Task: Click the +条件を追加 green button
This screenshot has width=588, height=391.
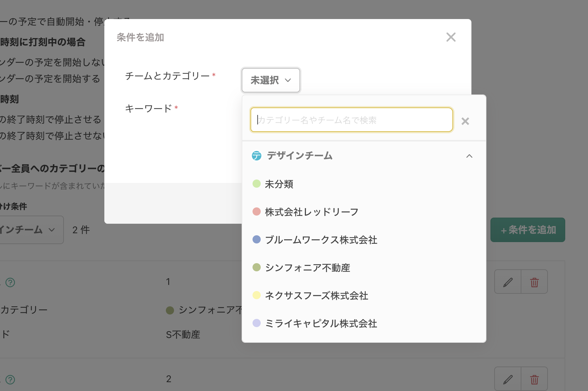Action: coord(528,230)
